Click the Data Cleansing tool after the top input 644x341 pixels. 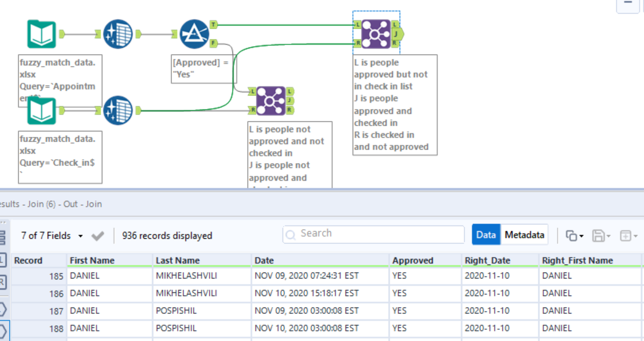click(118, 33)
